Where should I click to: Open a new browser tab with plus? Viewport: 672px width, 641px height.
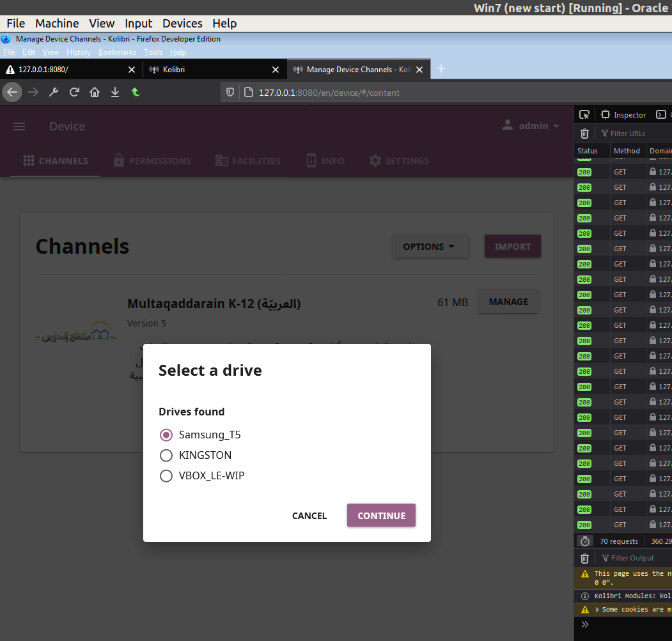click(x=441, y=68)
